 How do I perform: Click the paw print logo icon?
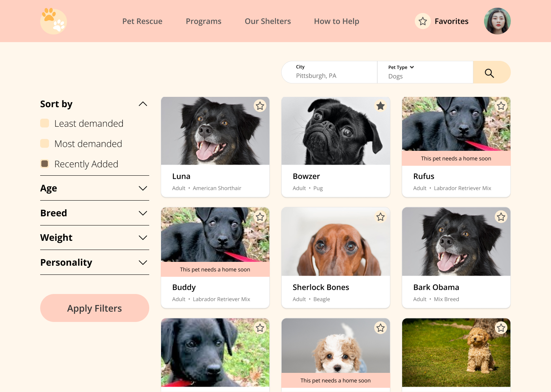coord(54,21)
